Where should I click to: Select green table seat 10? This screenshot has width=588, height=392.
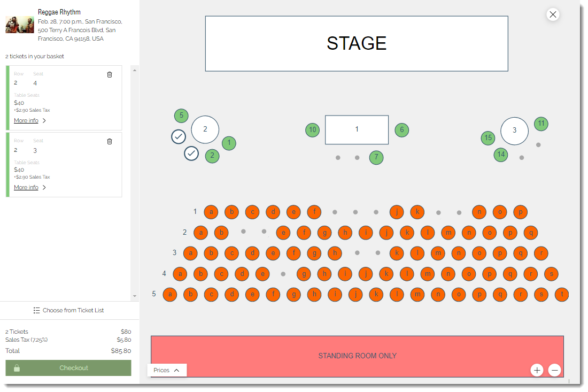pos(312,130)
